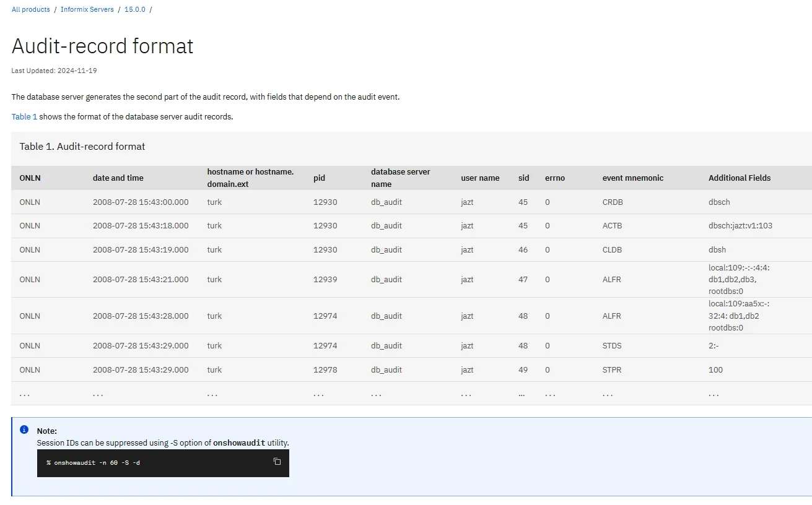Viewport: 812px width, 505px height.
Task: Click the Additional Fields column header
Action: click(740, 178)
